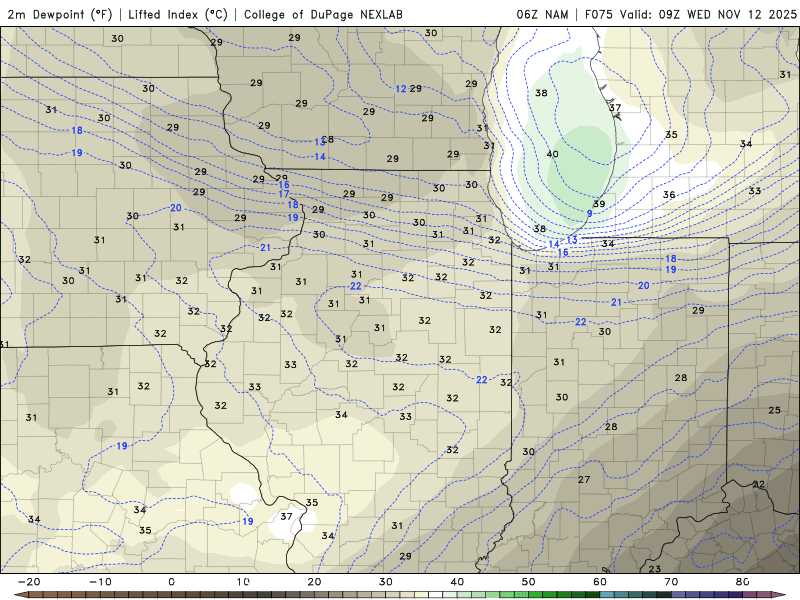Click the "80" color scale label
The width and height of the screenshot is (800, 600).
tap(743, 582)
